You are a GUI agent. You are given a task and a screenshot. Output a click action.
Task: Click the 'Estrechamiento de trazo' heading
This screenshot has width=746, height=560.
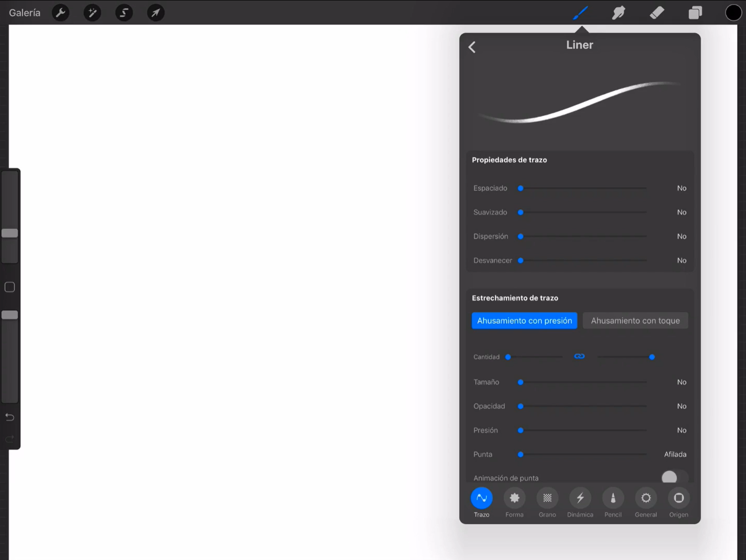tap(515, 298)
